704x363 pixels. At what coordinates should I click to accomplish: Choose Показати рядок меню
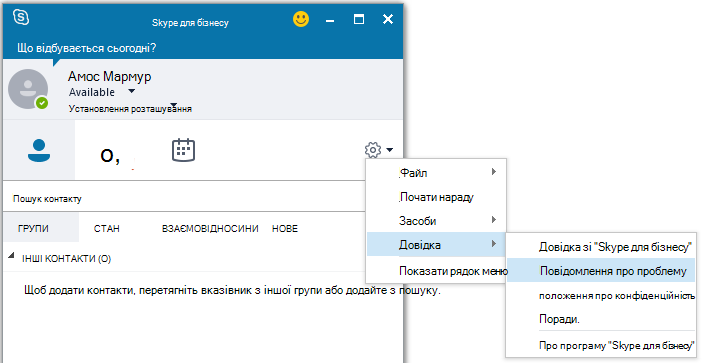tap(437, 271)
